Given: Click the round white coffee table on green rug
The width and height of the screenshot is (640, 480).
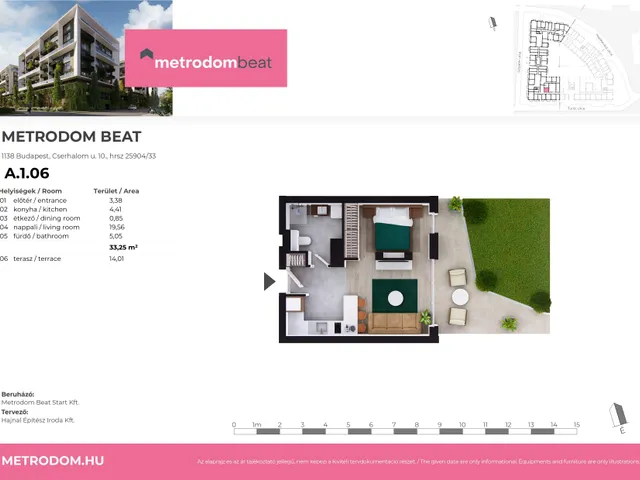Looking at the screenshot, I should (396, 298).
